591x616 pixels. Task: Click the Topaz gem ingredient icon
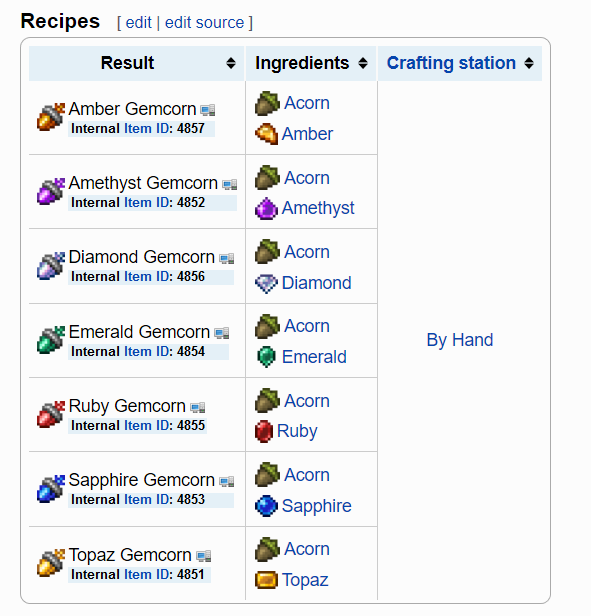(266, 580)
